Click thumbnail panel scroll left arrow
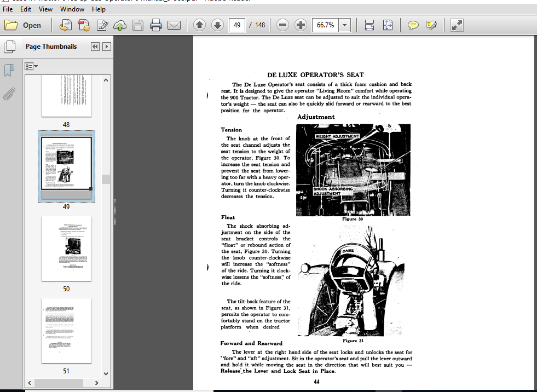 (30, 383)
